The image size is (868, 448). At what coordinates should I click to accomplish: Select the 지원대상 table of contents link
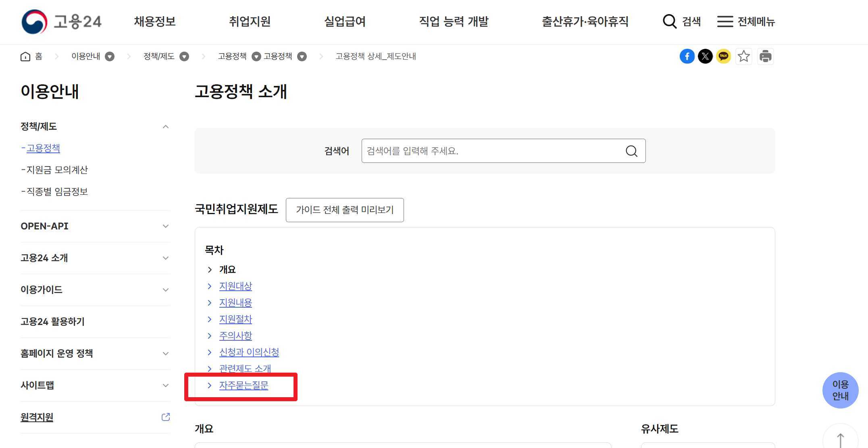coord(235,286)
